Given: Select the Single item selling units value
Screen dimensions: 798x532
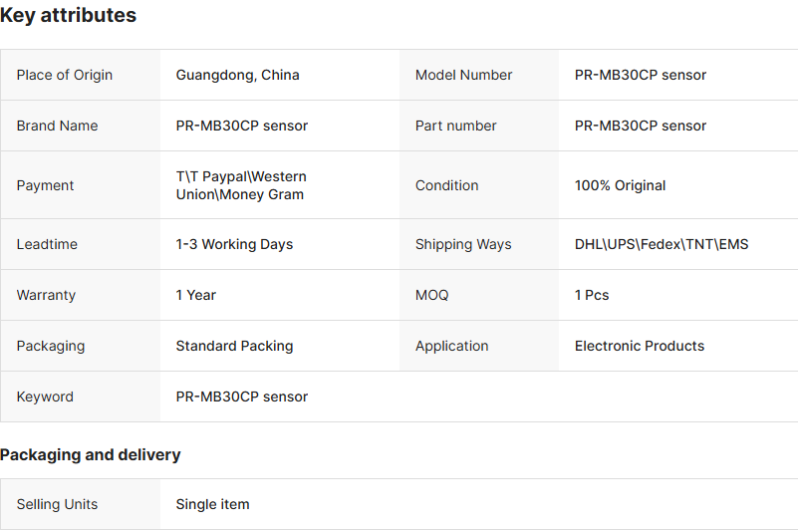Looking at the screenshot, I should [x=212, y=504].
